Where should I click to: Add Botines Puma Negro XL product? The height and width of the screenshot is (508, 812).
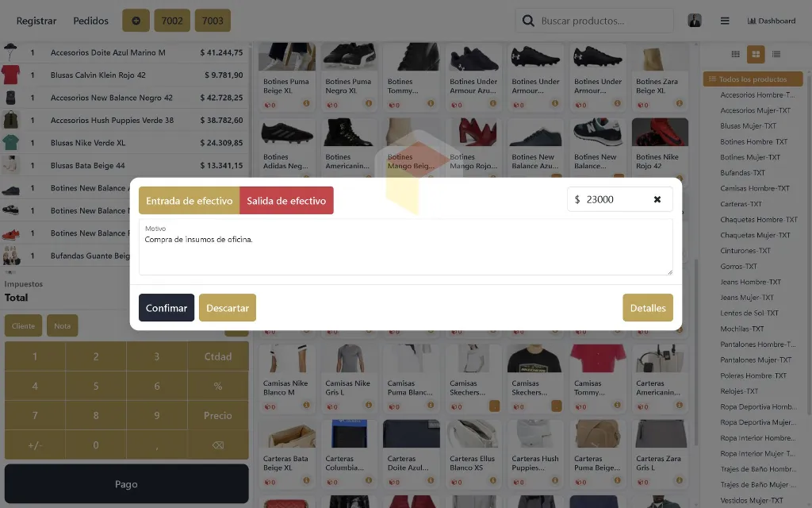[x=349, y=77]
